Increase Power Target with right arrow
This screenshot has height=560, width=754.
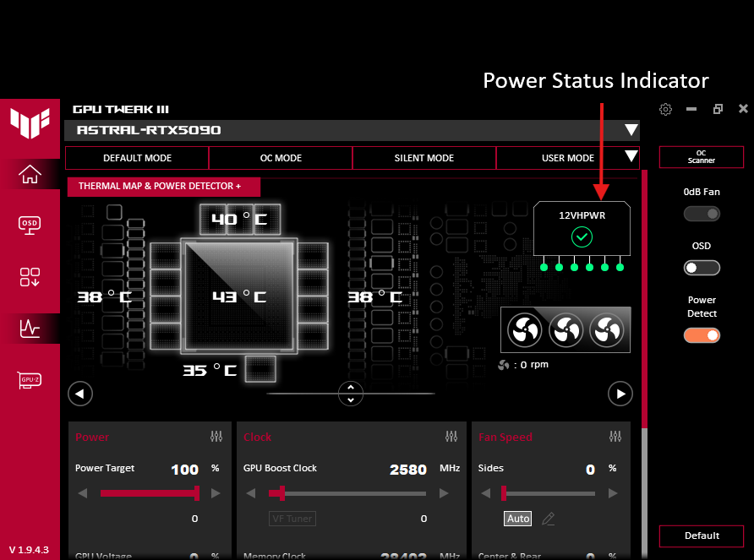pyautogui.click(x=216, y=493)
